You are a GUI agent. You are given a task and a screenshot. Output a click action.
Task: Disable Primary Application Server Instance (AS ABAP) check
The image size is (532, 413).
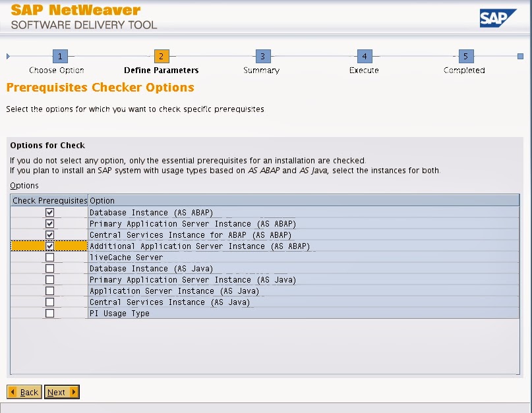click(49, 223)
